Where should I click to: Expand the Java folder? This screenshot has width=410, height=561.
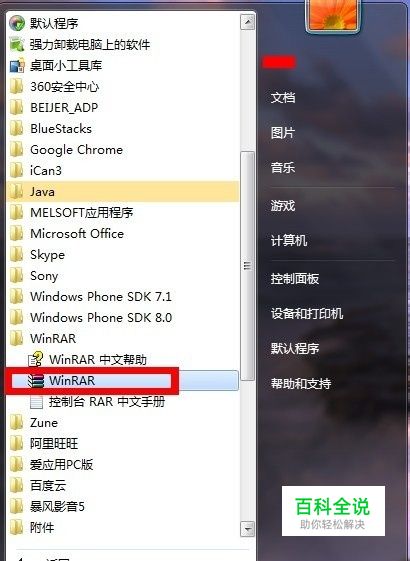pyautogui.click(x=123, y=191)
